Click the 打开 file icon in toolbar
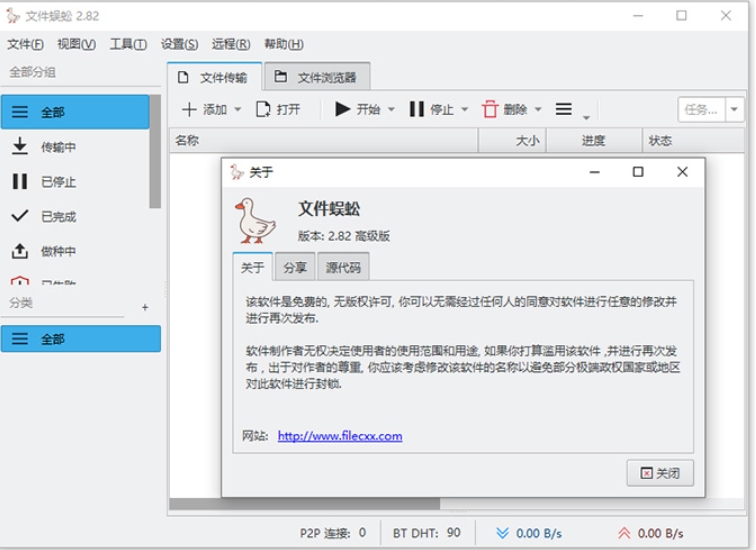 coord(263,109)
